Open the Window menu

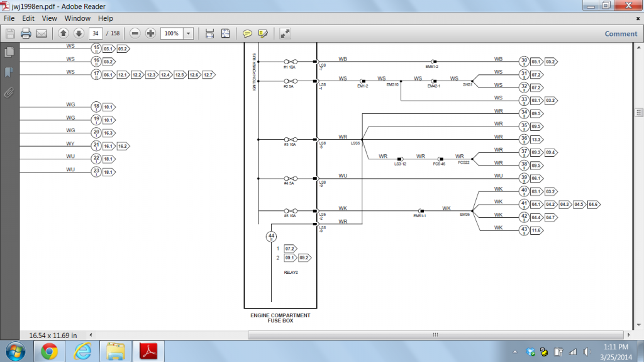coord(77,18)
